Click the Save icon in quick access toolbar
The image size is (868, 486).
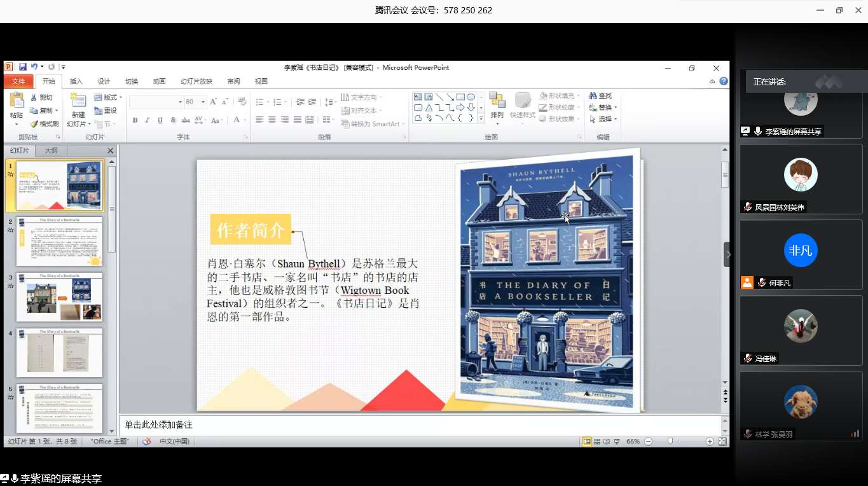point(23,67)
